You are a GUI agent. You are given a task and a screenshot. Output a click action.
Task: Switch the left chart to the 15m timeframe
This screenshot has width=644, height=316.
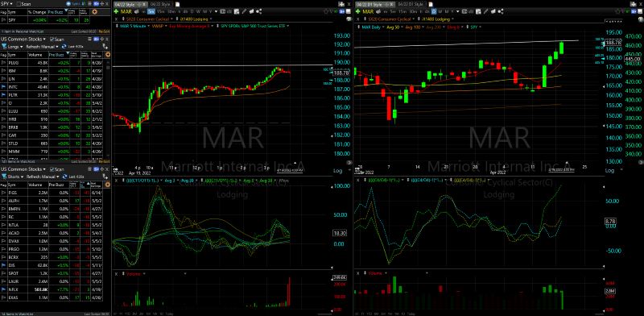pos(161,11)
